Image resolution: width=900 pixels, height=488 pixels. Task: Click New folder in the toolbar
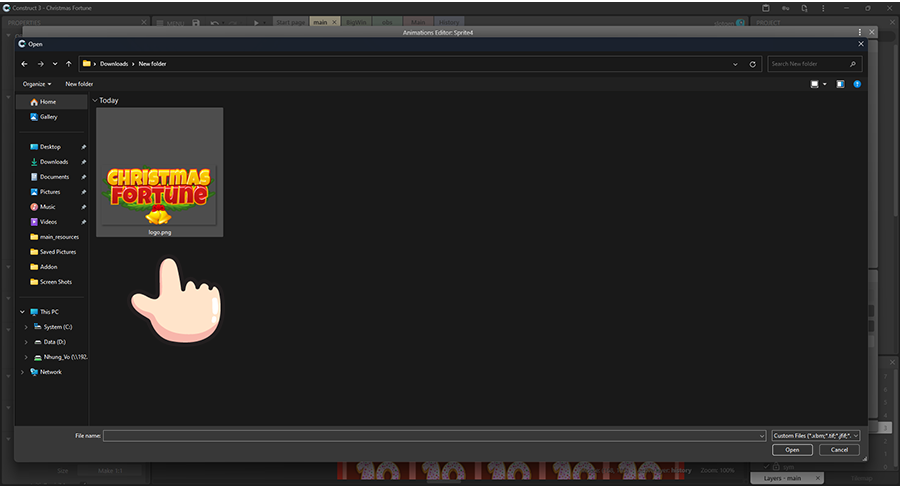click(x=79, y=84)
